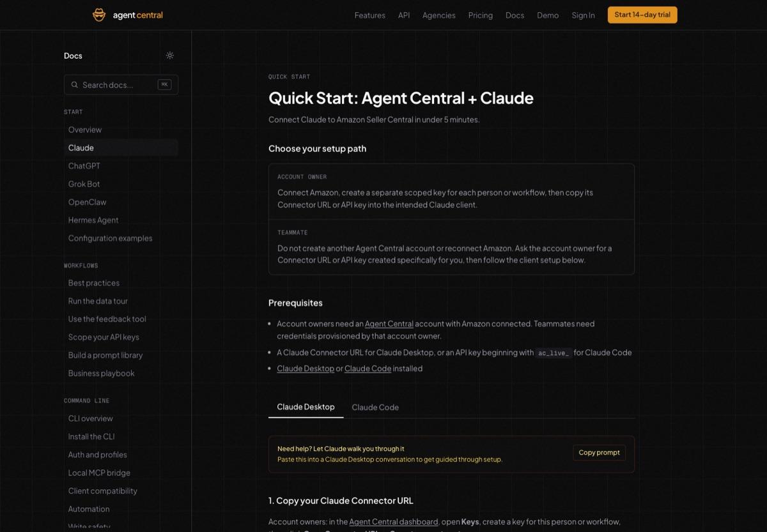Screen dimensions: 767x532
Task: Switch to the Claude Code tab
Action: 375,407
